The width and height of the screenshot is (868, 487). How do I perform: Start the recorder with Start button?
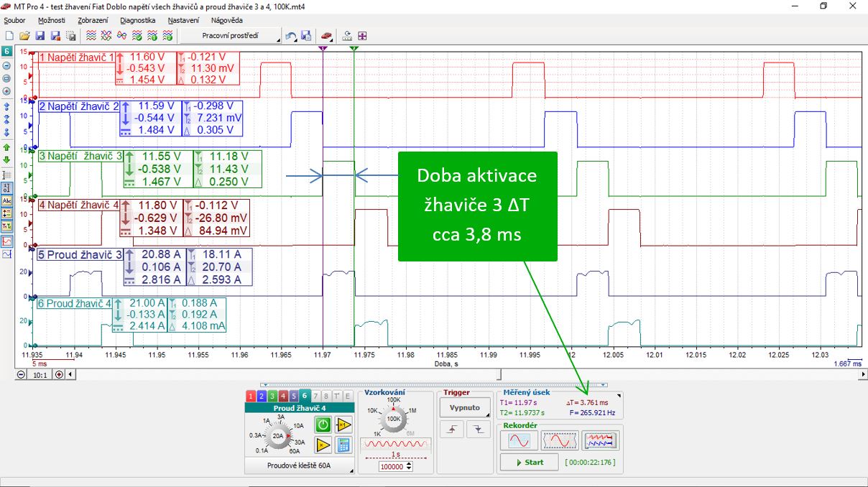click(x=529, y=462)
